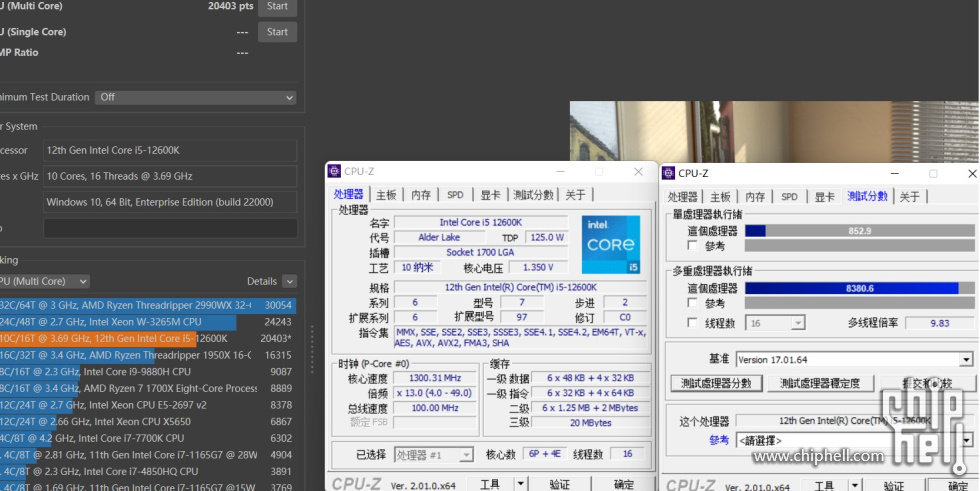Open 主板 tab in right CPU-Z window
This screenshot has height=491, width=980.
pyautogui.click(x=720, y=197)
